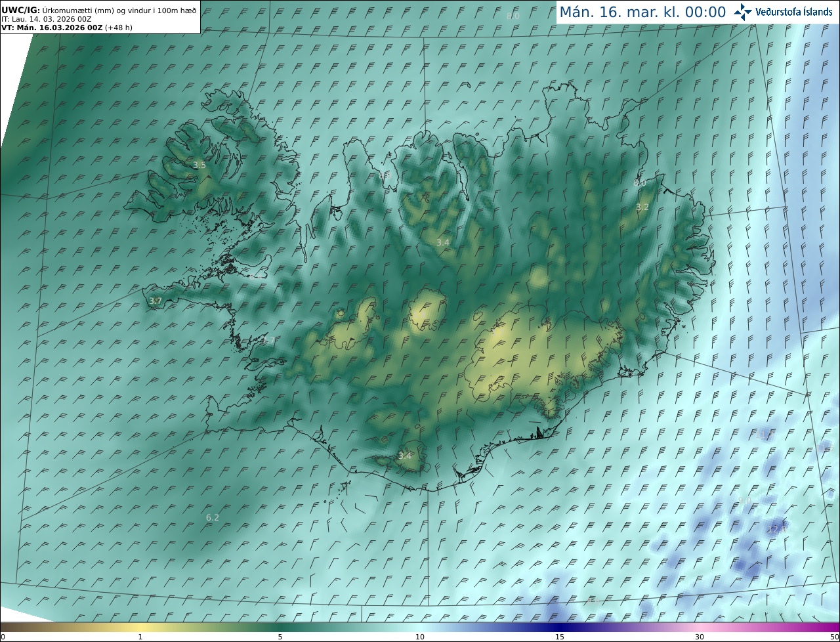This screenshot has width=840, height=642.
Task: Click the 50 tick on the color scale
Action: pyautogui.click(x=835, y=637)
